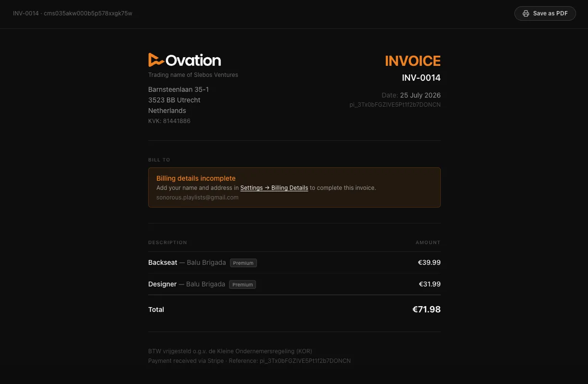Click the DESCRIPTION column header
Viewport: 588px width, 384px height.
167,242
